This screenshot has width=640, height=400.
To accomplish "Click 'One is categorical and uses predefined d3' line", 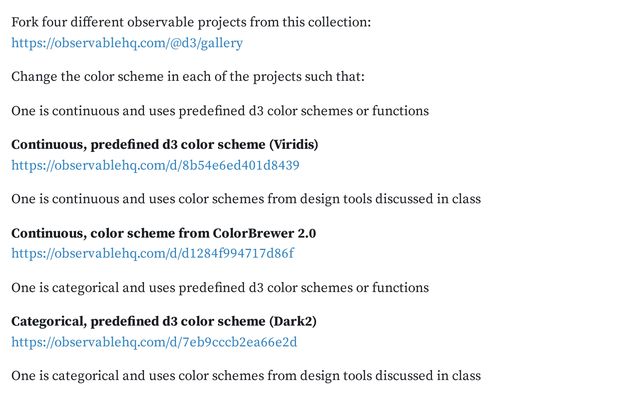I will [220, 287].
